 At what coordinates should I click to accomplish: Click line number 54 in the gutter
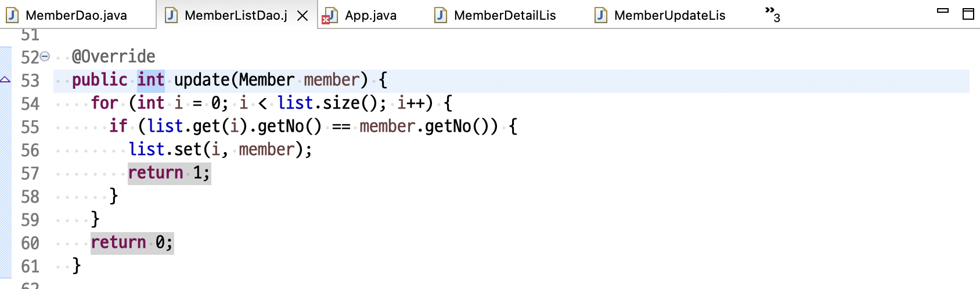(x=30, y=104)
